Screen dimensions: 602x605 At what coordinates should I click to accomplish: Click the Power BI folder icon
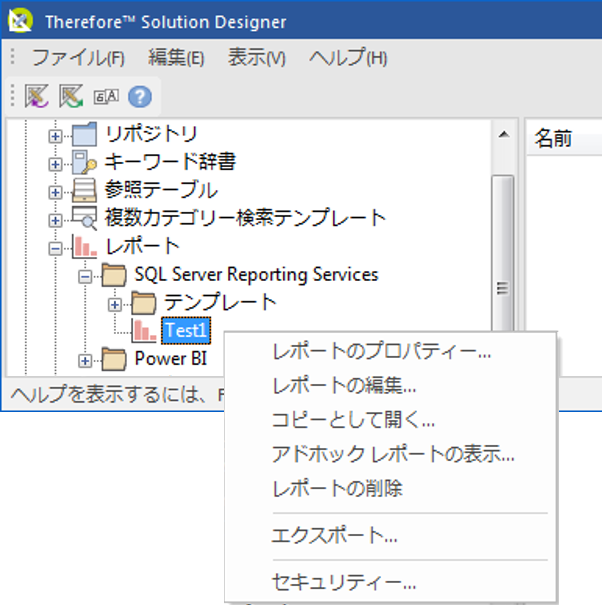[x=114, y=360]
